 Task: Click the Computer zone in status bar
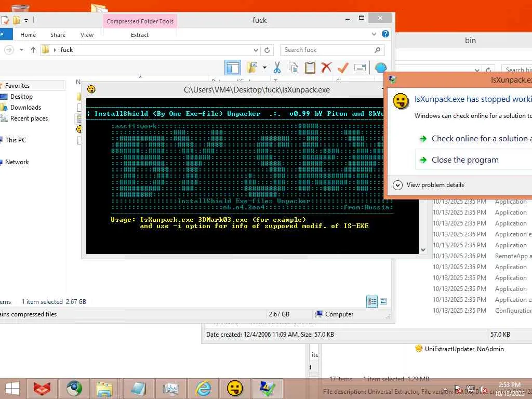pos(334,314)
